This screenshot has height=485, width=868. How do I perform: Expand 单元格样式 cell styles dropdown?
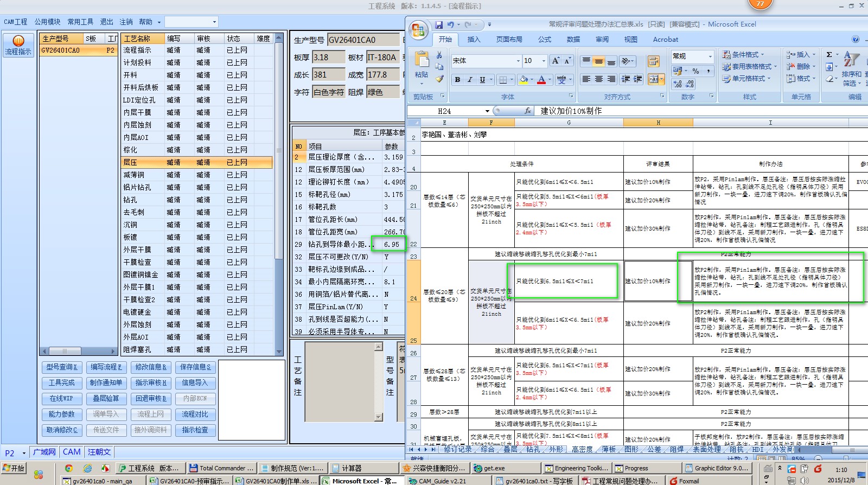[746, 79]
